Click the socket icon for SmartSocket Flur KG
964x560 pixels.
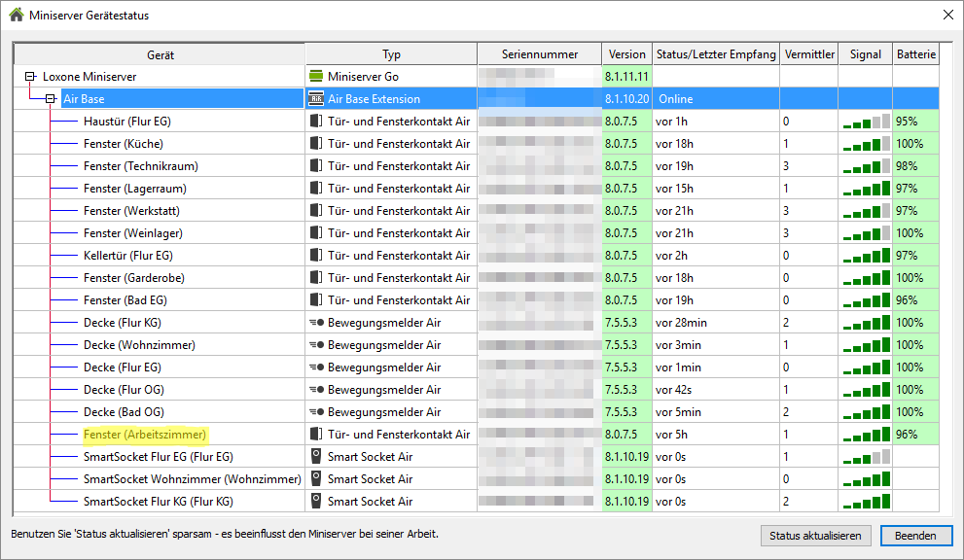click(316, 501)
